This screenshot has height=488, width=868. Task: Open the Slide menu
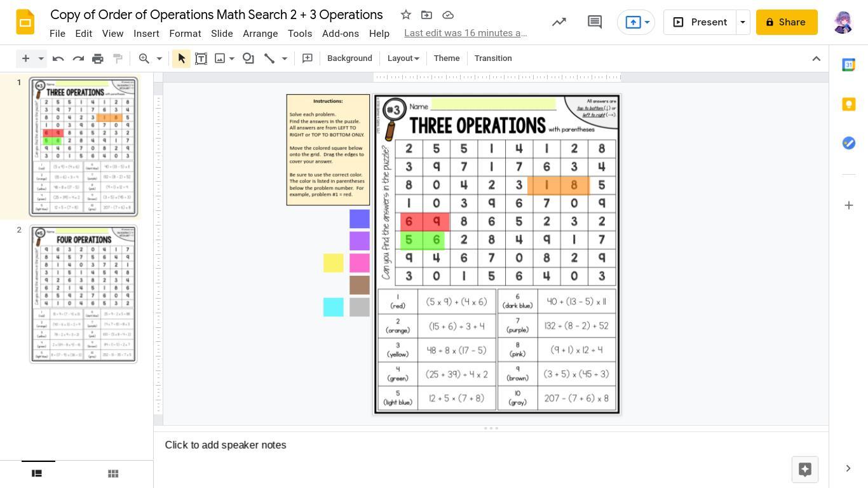(222, 34)
